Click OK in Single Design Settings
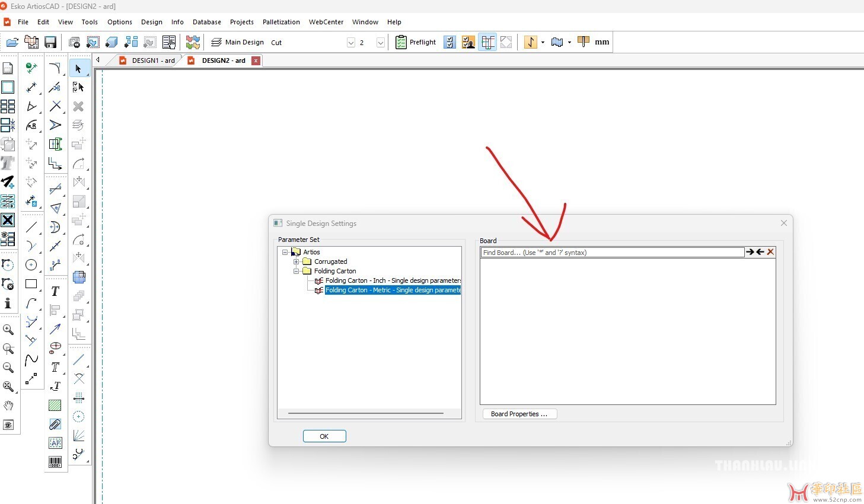The height and width of the screenshot is (504, 864). coord(324,436)
